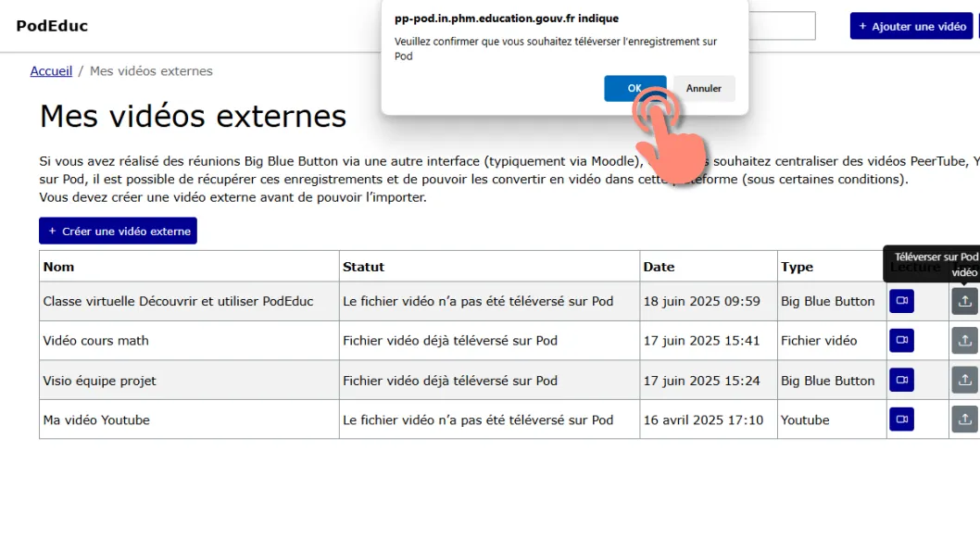Viewport: 980px width, 551px height.
Task: Play Classe virtuelle Découvrir et utiliser PodEduc recording
Action: click(x=901, y=301)
